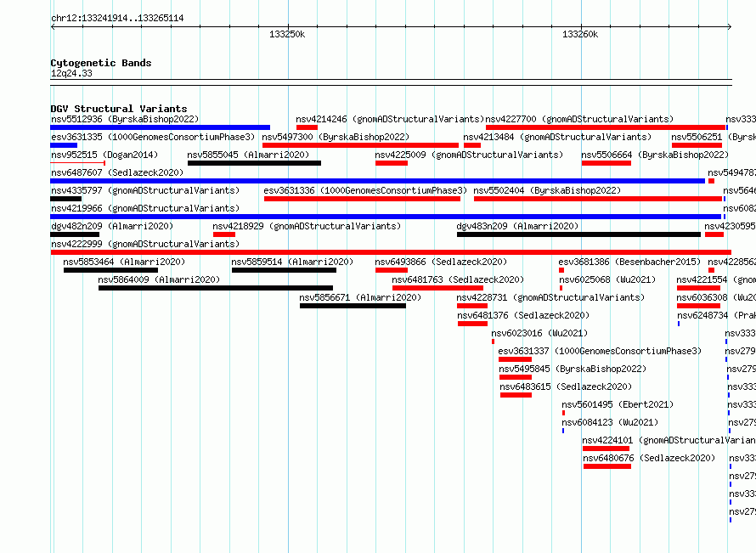Open the esv3681386 (Besenbacher2015) label
The width and height of the screenshot is (756, 553).
click(629, 262)
